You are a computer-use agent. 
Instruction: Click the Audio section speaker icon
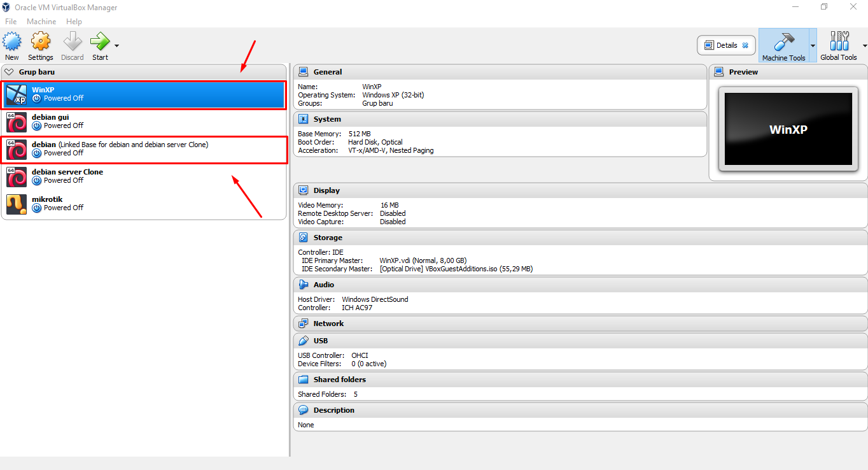304,285
